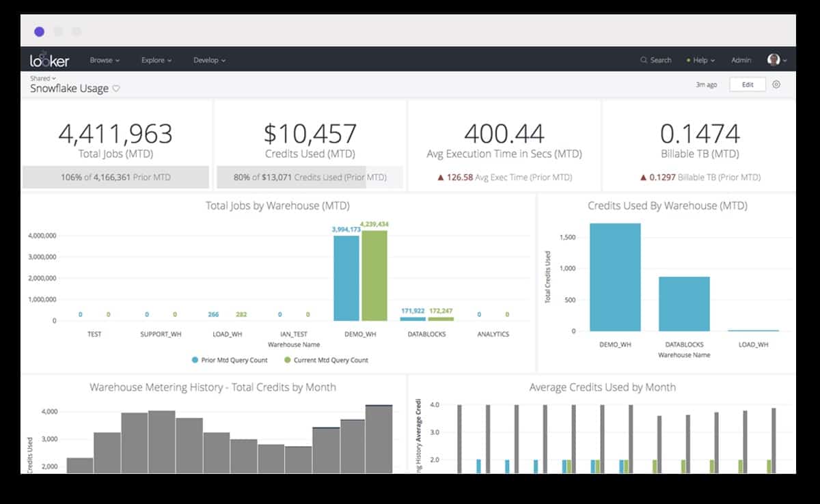
Task: Click the 282 value label for LOAD_WH
Action: coord(241,315)
